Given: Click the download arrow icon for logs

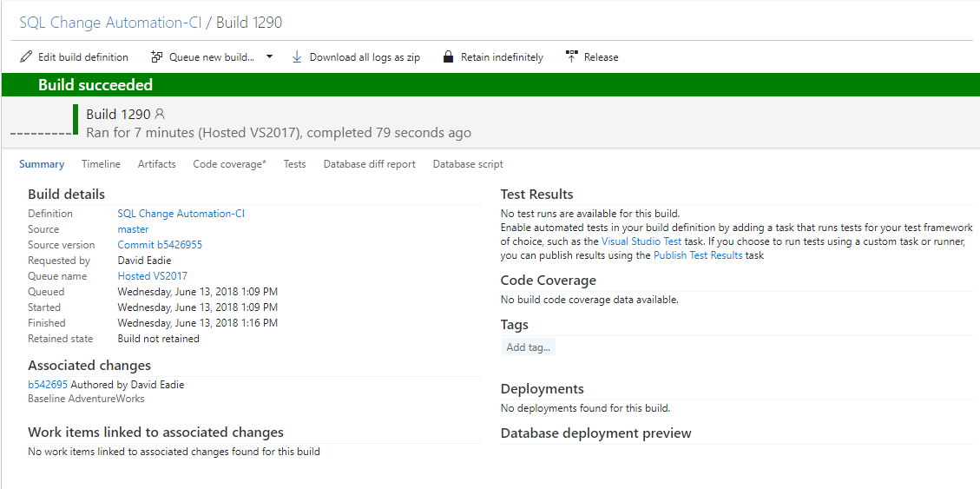Looking at the screenshot, I should (x=297, y=57).
